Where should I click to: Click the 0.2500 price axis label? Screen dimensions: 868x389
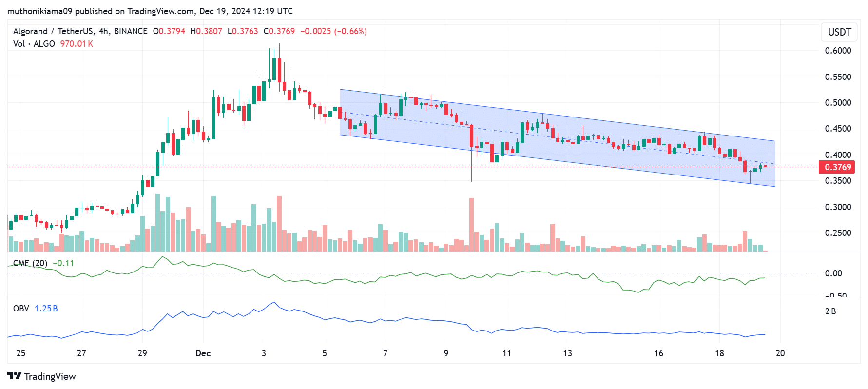(x=838, y=233)
